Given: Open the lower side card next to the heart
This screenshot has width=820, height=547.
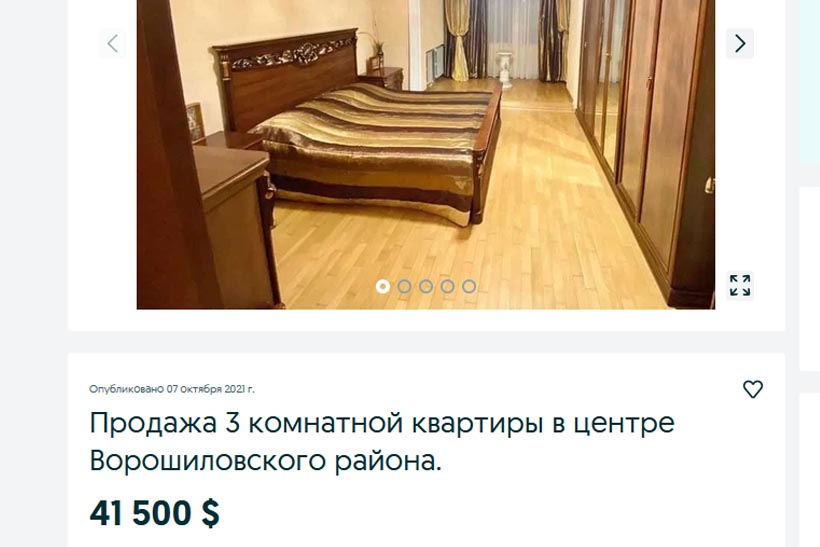Looking at the screenshot, I should click(x=810, y=470).
